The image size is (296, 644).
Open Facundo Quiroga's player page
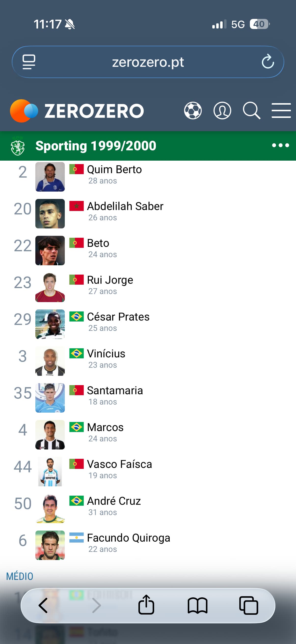coord(128,538)
